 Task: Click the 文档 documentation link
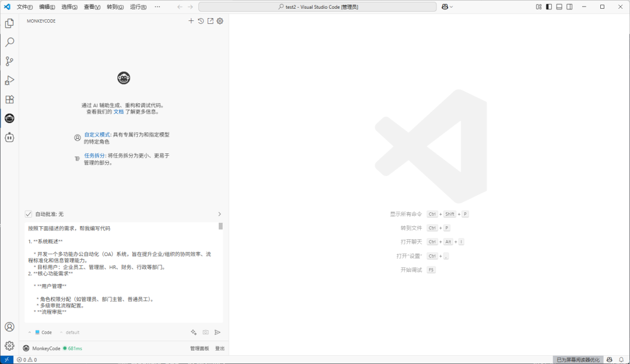click(118, 111)
